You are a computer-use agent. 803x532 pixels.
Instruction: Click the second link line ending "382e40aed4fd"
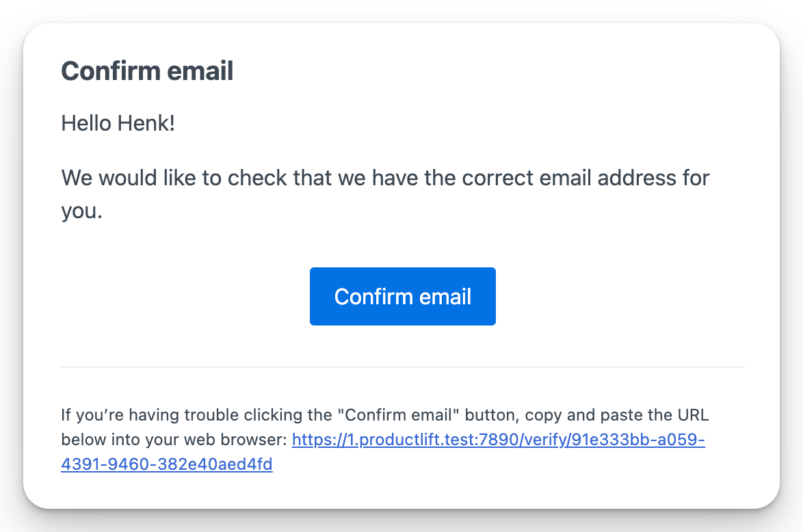click(166, 465)
